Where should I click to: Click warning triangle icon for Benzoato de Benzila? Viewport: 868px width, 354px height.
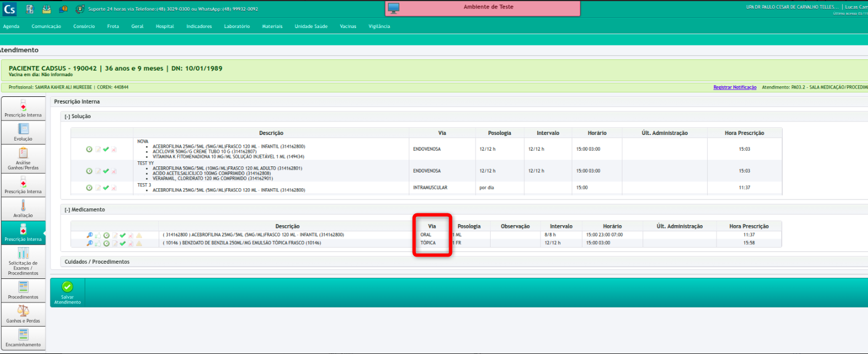(139, 244)
